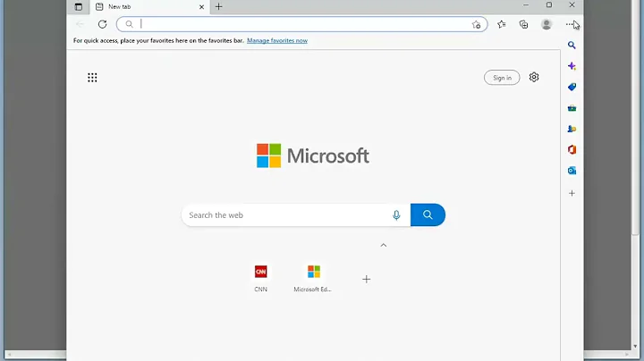Click the Microsoft logo
644x361 pixels.
[x=313, y=155]
